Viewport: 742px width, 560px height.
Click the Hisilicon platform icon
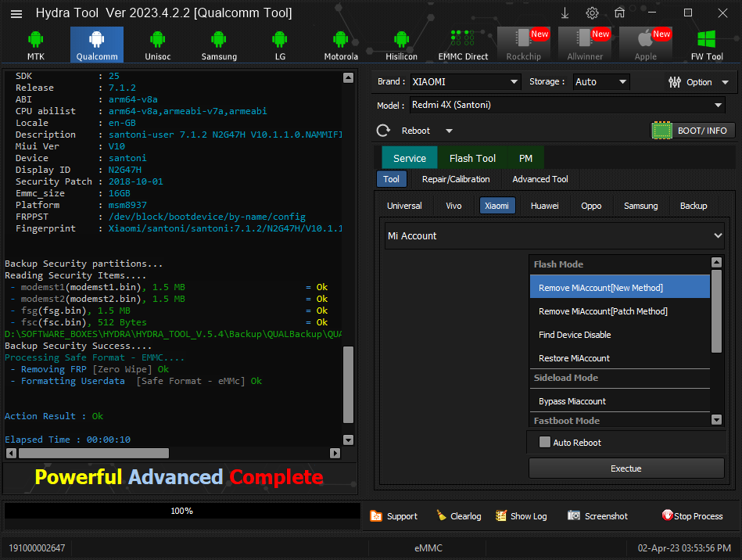(401, 45)
